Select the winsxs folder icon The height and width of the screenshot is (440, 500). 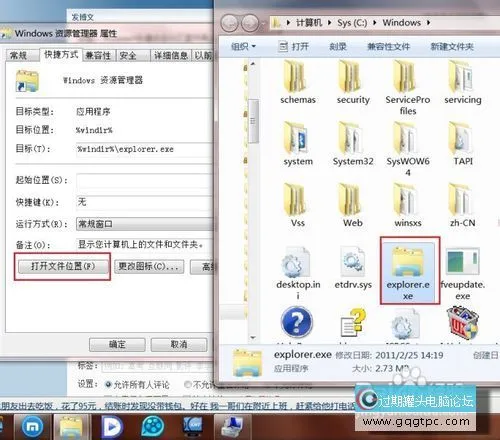click(405, 200)
